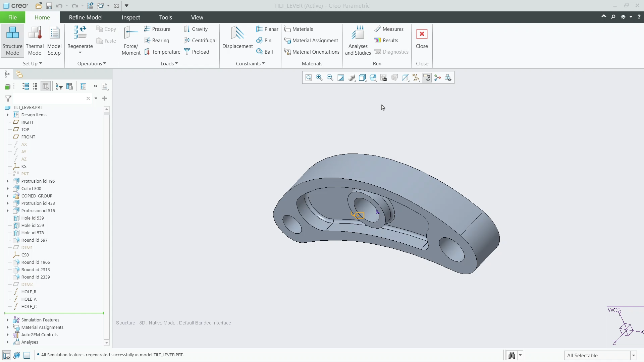Open the All Selectable filter dropdown
This screenshot has height=362, width=644.
pos(633,355)
